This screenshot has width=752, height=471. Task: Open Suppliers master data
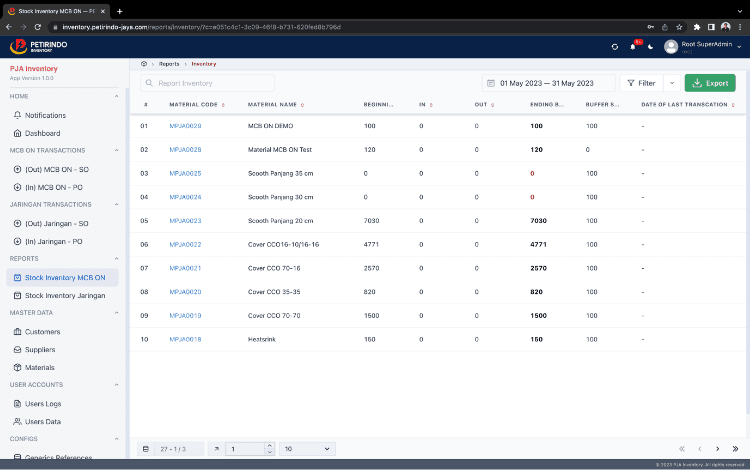(40, 350)
